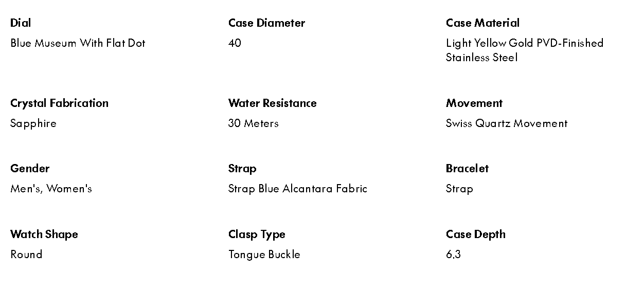Image resolution: width=644 pixels, height=290 pixels.
Task: Click the Movement heading label
Action: (x=474, y=103)
